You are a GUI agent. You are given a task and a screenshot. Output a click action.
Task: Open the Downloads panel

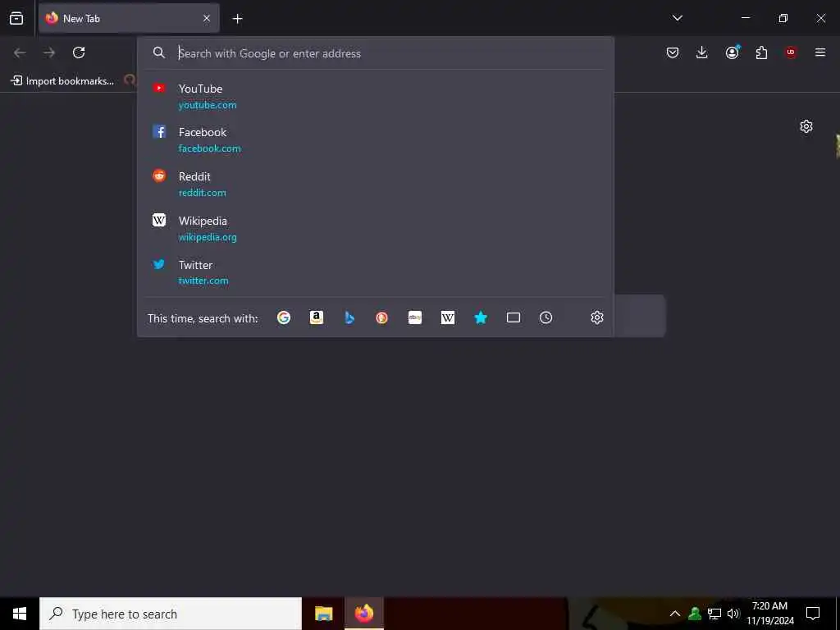click(x=702, y=52)
